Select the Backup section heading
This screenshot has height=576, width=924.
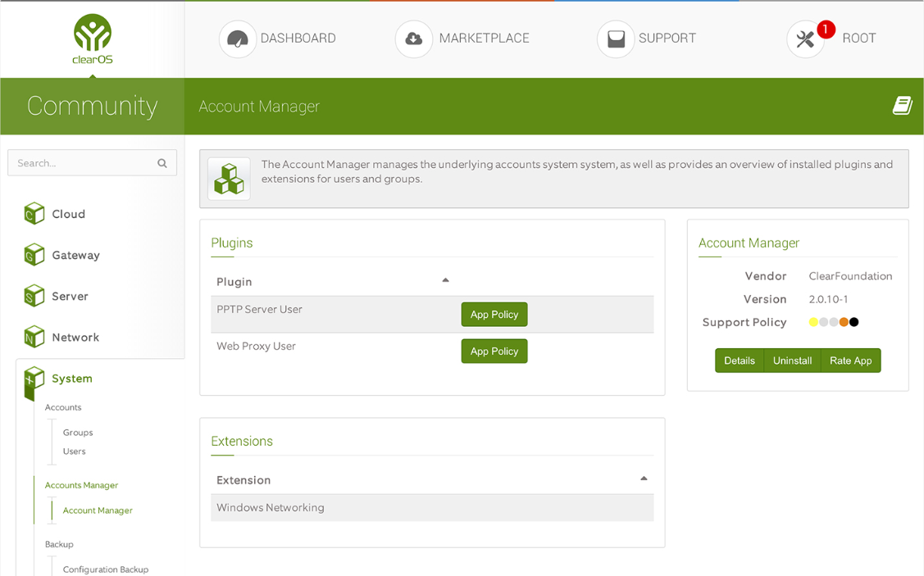coord(59,544)
